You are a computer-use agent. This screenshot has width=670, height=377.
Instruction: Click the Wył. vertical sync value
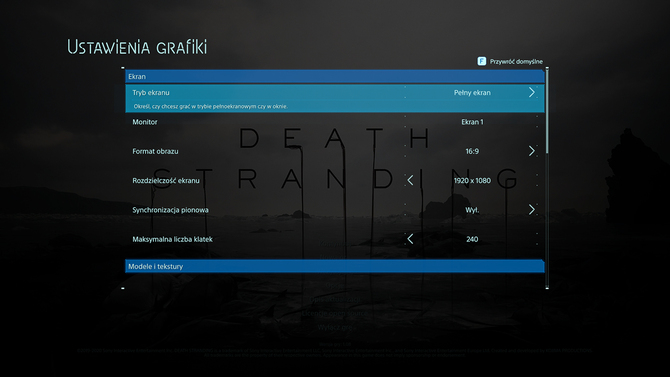(x=472, y=210)
